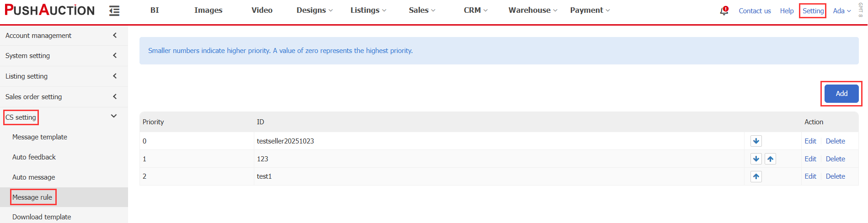Click the notification bell icon

click(x=724, y=11)
